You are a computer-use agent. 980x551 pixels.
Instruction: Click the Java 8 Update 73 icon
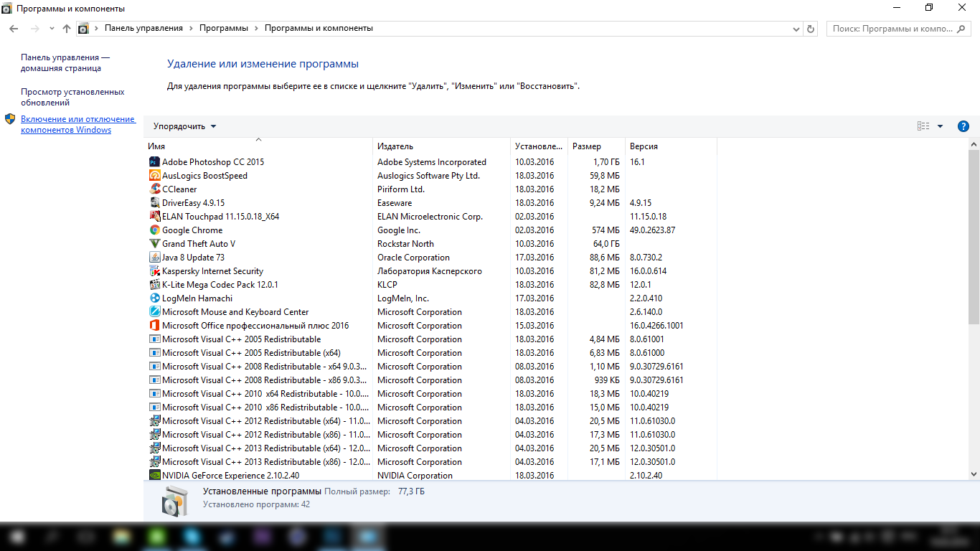click(154, 258)
